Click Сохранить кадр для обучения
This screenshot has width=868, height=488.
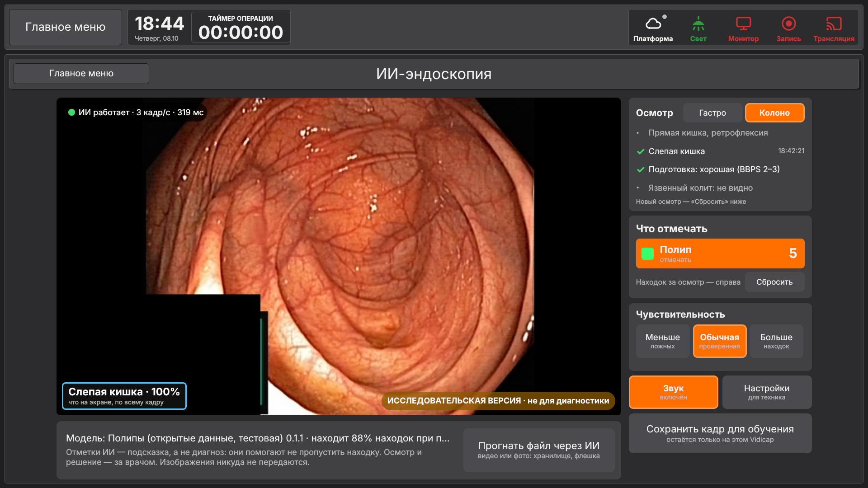point(720,433)
